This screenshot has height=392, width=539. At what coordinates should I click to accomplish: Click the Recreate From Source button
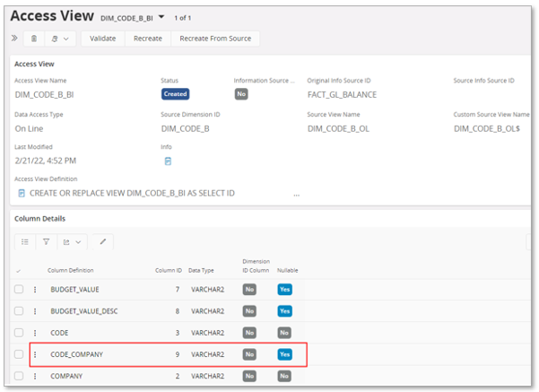[216, 39]
